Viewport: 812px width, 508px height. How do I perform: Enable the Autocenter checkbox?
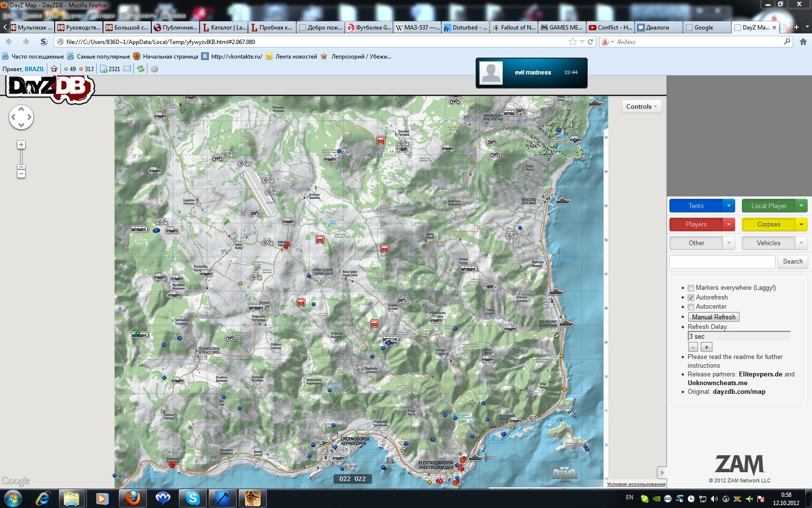click(x=691, y=307)
